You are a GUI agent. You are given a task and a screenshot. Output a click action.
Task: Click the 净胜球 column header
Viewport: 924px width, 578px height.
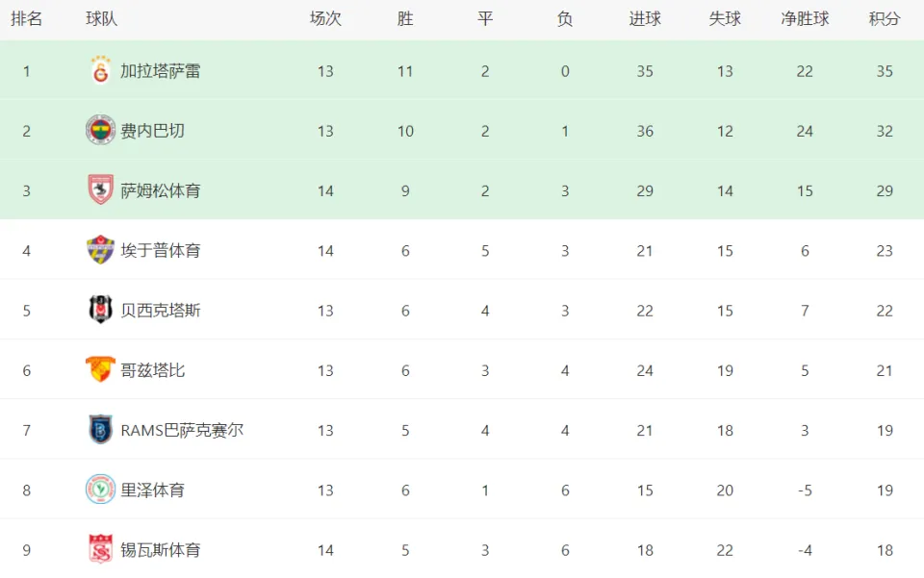coord(805,19)
